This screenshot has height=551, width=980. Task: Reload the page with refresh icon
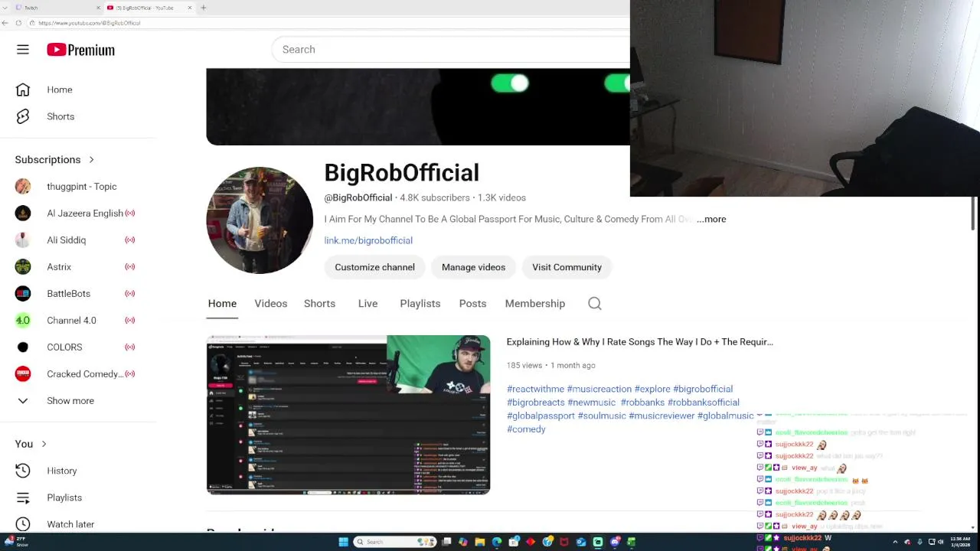18,23
